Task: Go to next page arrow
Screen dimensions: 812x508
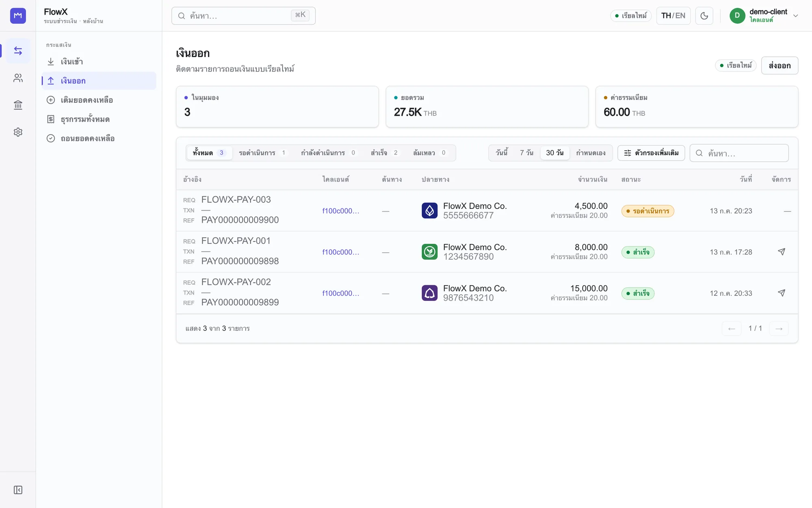Action: (x=779, y=328)
